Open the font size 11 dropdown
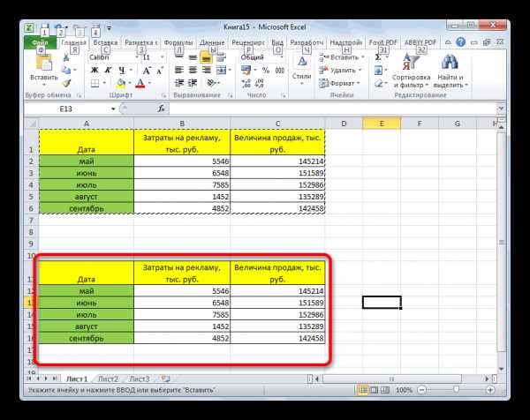 click(163, 57)
